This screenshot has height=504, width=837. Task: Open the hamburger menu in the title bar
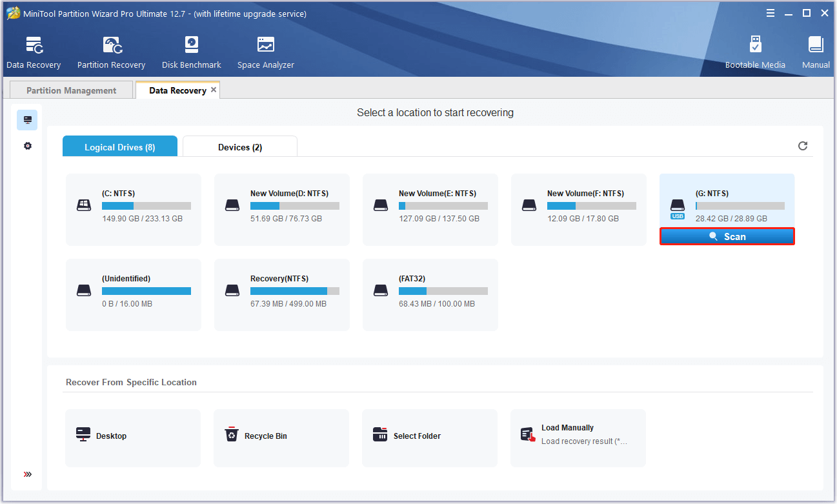[771, 13]
